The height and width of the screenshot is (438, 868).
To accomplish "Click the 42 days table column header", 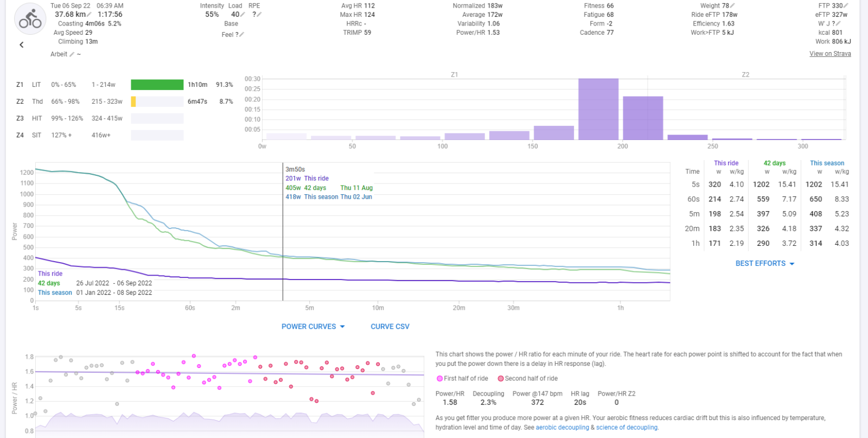I will tap(775, 163).
